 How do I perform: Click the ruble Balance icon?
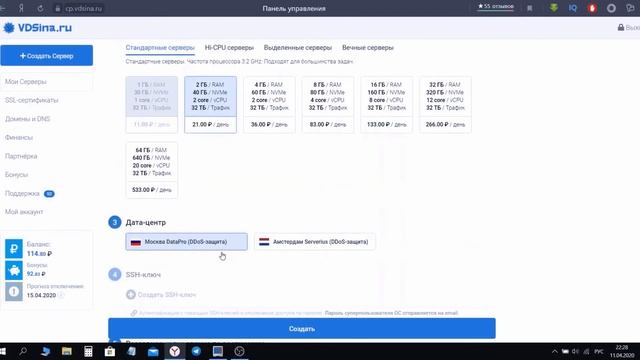(14, 249)
